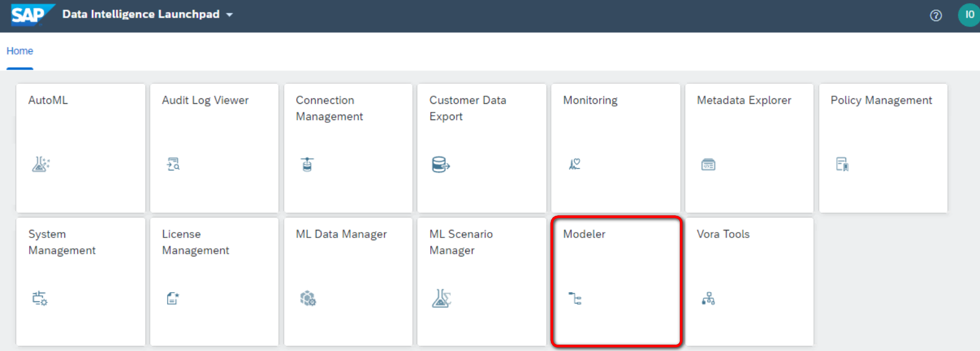Click the Audit Log Viewer icon
The image size is (980, 351).
coord(173,164)
